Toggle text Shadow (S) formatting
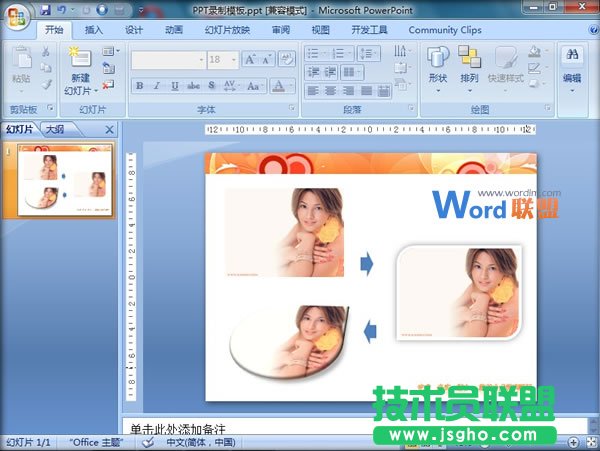Viewport: 600px width, 451px height. click(x=212, y=86)
